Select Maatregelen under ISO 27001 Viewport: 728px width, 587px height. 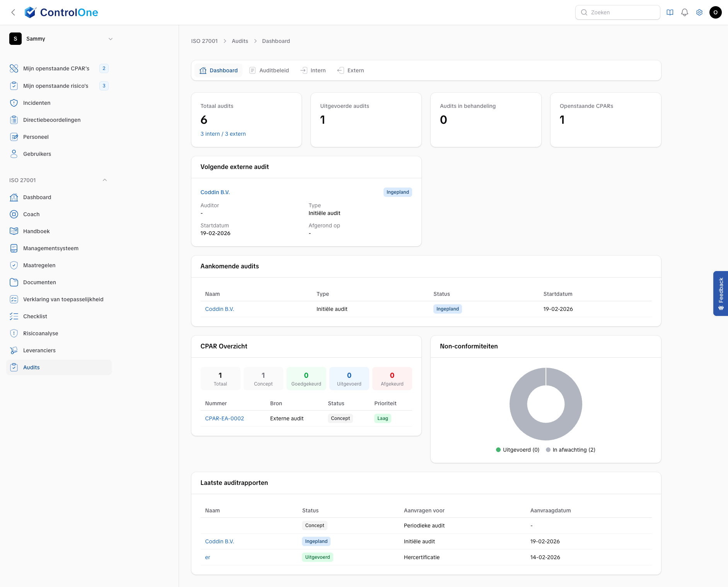point(39,265)
